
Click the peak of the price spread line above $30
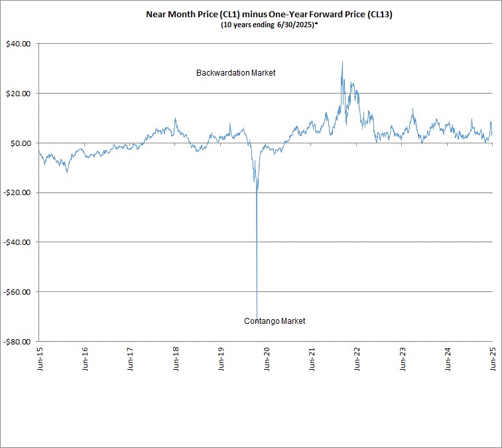coord(342,62)
